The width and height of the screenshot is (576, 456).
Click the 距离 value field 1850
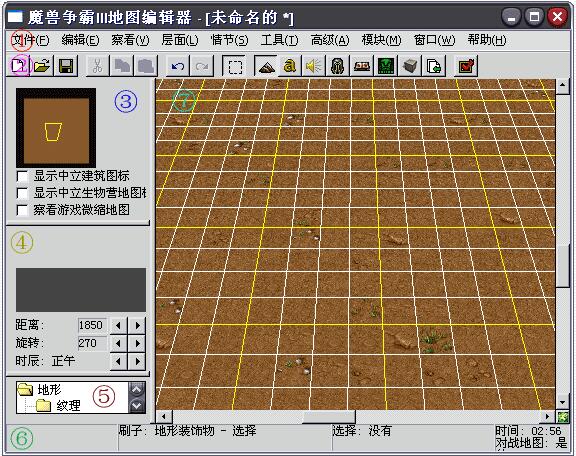[x=93, y=325]
